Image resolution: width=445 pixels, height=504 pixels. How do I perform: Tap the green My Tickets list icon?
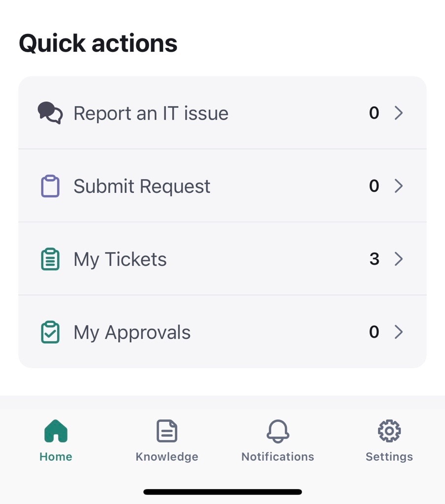(50, 259)
